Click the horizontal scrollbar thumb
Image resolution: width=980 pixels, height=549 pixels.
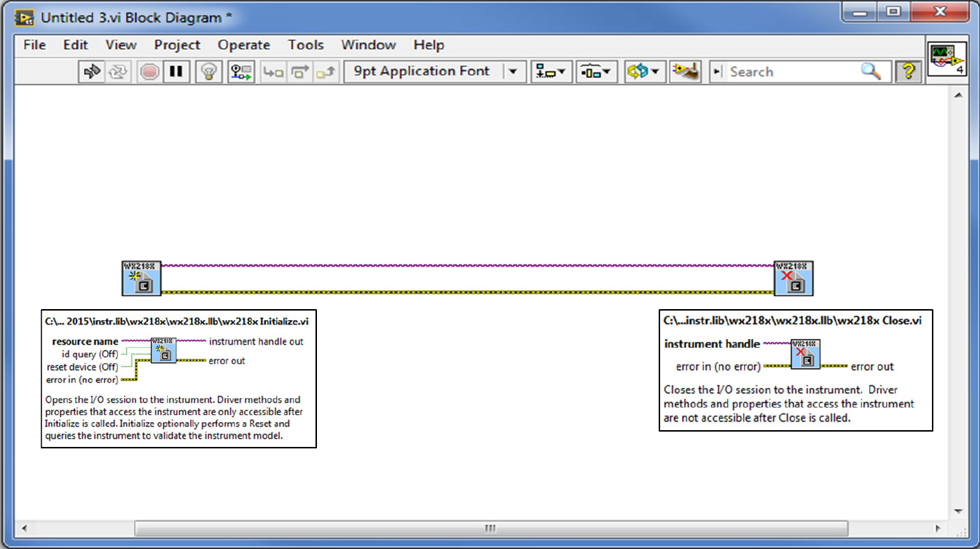pos(490,528)
